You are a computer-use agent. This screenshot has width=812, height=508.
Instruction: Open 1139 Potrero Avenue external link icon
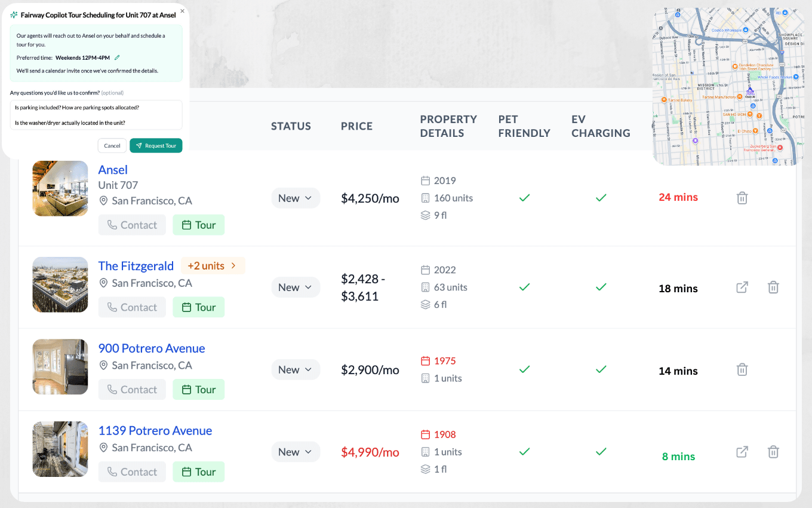[742, 452]
